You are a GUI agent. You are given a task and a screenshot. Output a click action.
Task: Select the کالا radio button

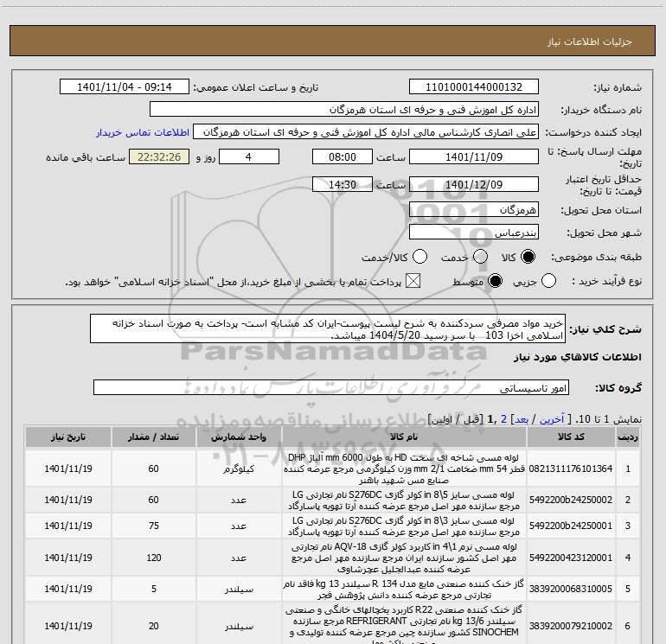pyautogui.click(x=528, y=257)
